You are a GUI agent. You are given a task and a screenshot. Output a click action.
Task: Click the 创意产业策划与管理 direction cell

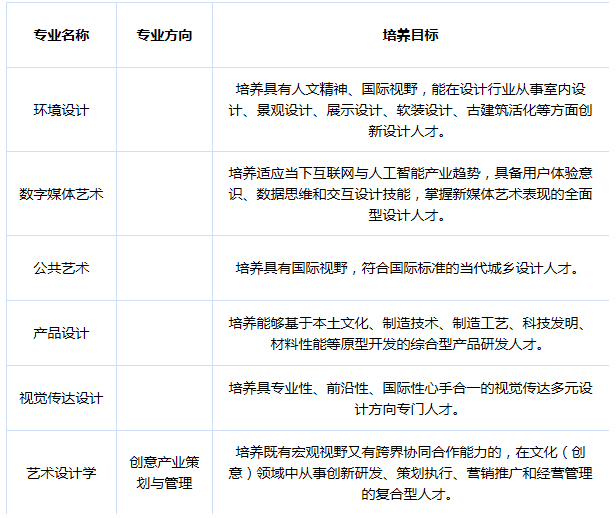click(165, 472)
